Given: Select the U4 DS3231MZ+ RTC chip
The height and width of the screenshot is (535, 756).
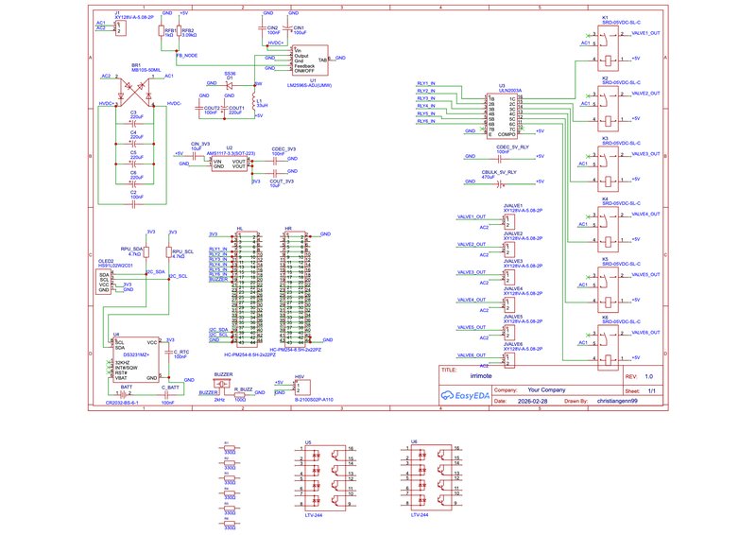Looking at the screenshot, I should [x=136, y=359].
